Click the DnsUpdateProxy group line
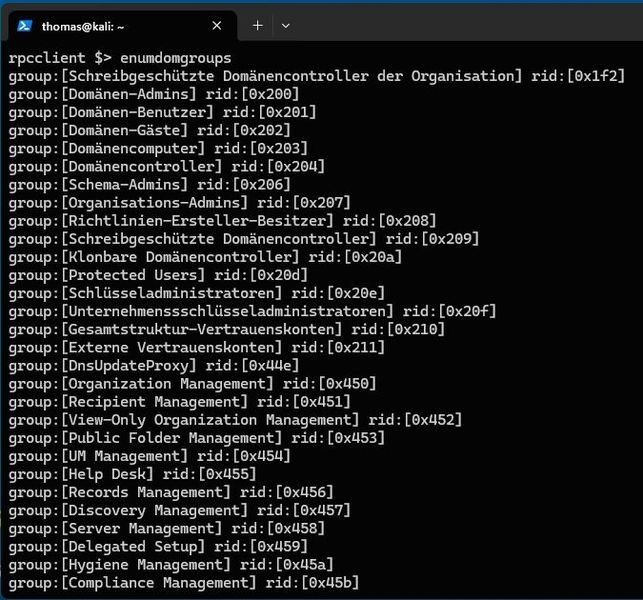Viewport: 643px width, 600px height. (x=154, y=365)
